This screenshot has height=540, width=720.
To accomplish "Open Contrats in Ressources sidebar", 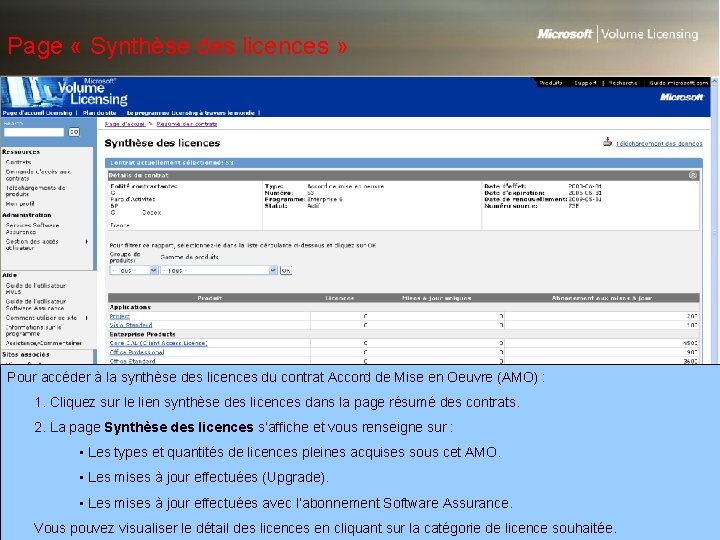I will [x=18, y=162].
